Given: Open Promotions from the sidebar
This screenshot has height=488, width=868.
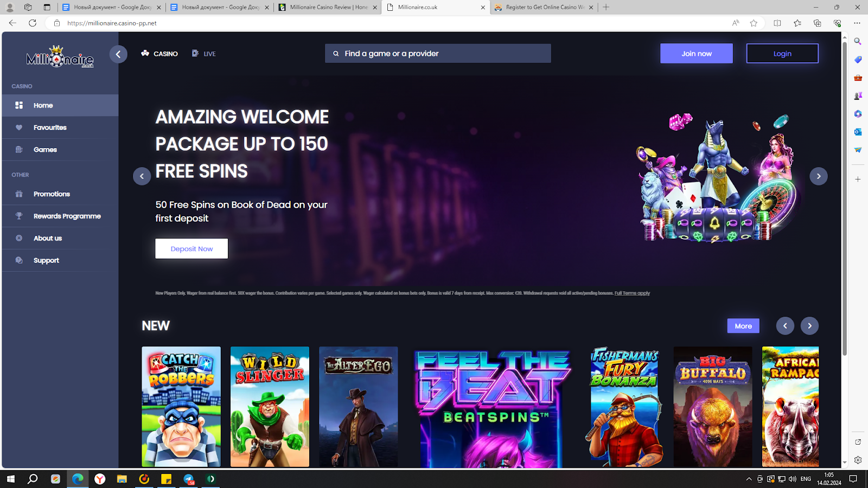Looking at the screenshot, I should (x=60, y=194).
